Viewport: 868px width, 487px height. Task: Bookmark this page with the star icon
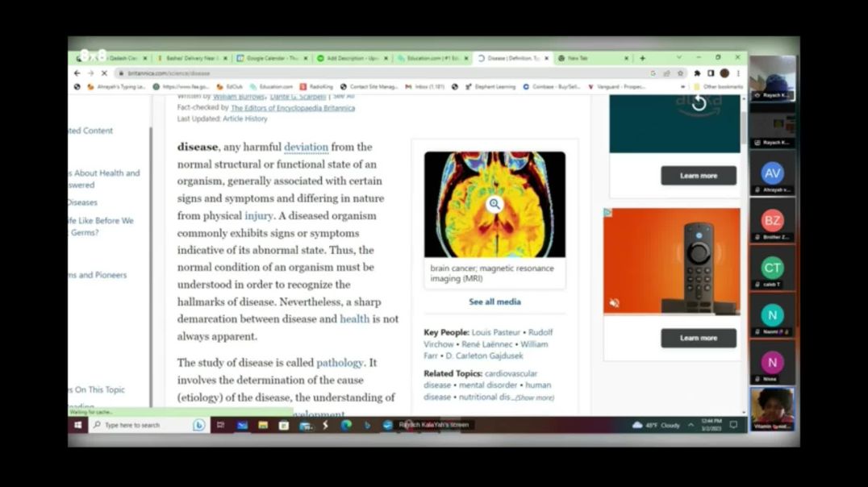(x=680, y=73)
